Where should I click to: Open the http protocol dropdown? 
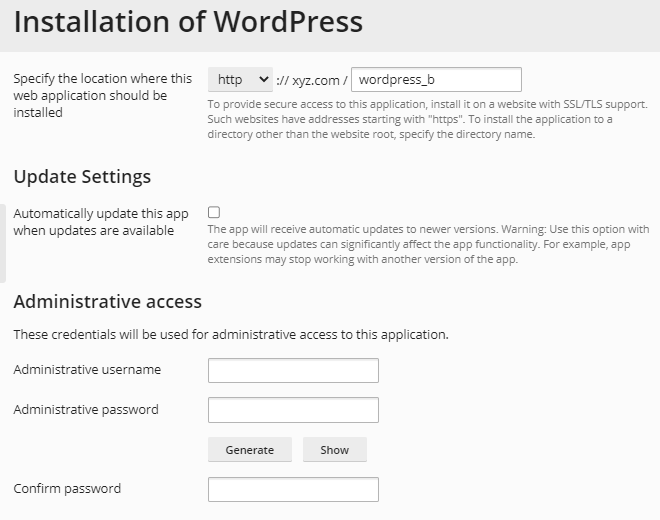240,79
